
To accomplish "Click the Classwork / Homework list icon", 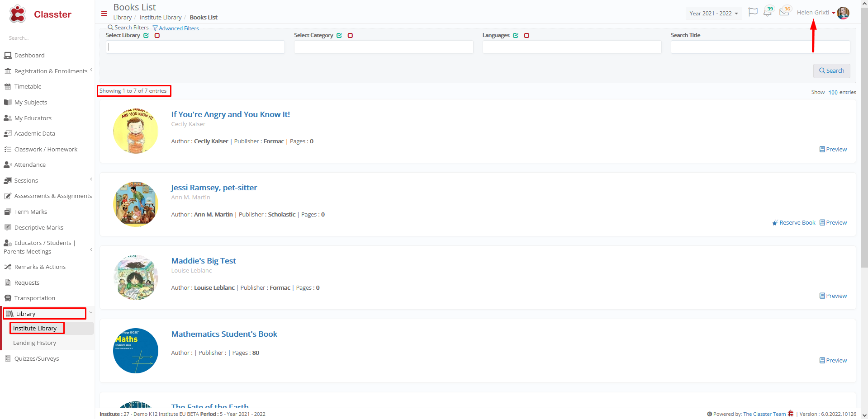I will tap(8, 149).
